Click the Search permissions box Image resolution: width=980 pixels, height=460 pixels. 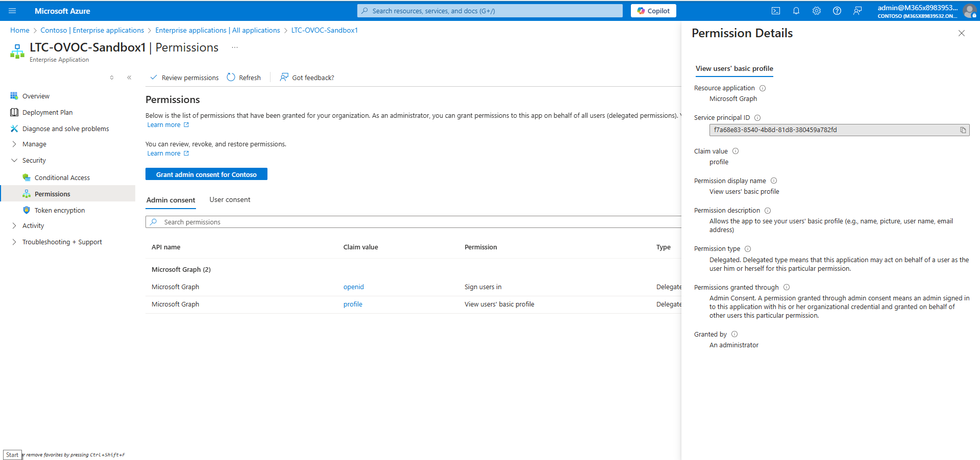413,222
